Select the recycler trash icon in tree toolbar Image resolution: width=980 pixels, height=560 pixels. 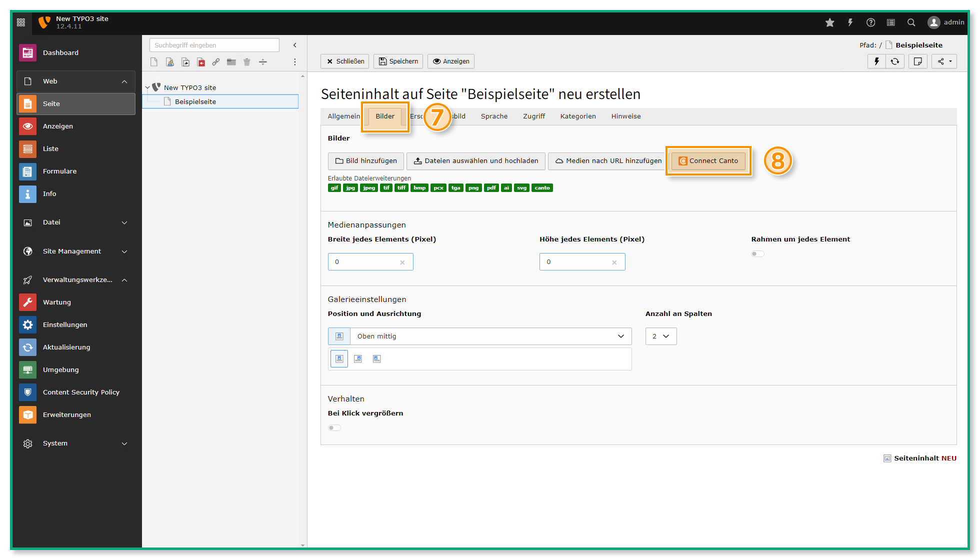point(247,62)
